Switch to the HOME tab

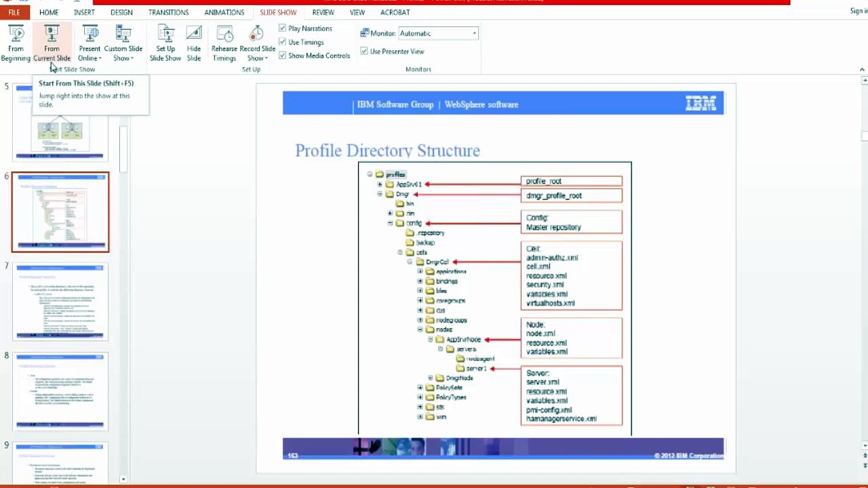[49, 12]
